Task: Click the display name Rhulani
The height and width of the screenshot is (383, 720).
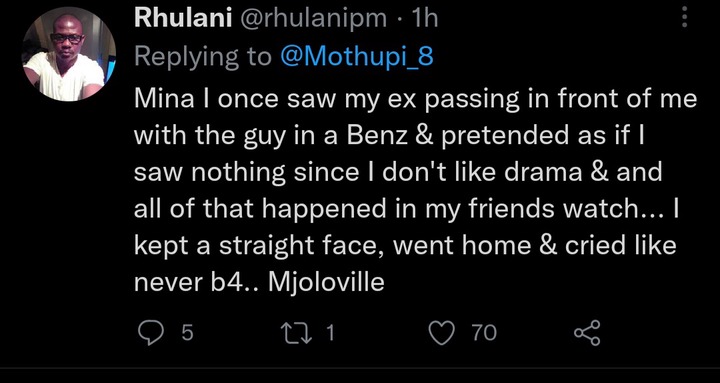Action: [183, 19]
